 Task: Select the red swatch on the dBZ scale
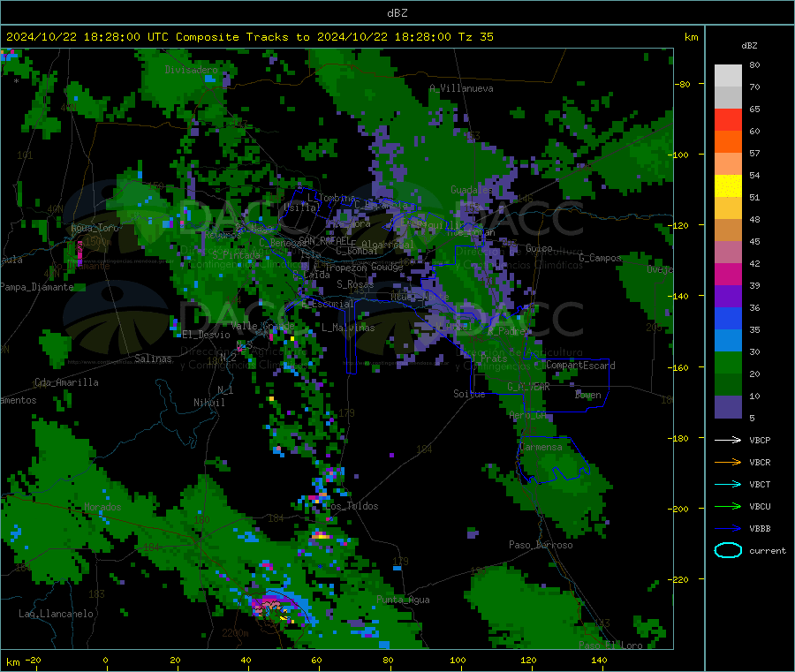[x=728, y=119]
